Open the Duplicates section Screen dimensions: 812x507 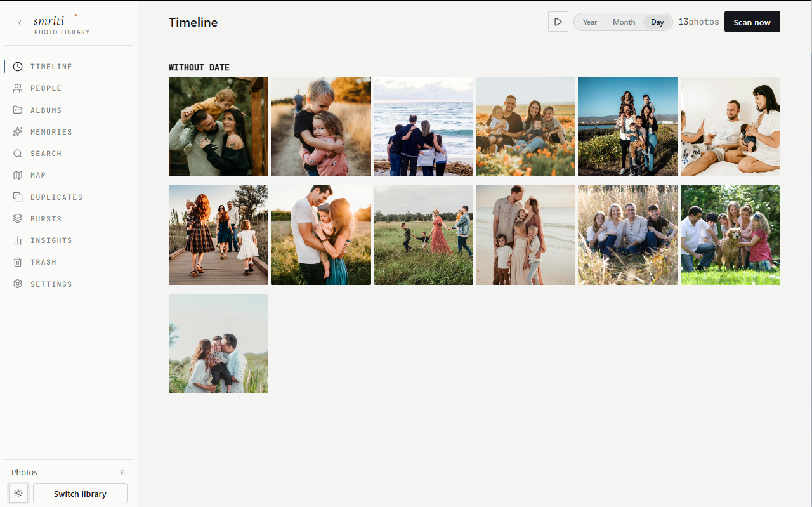[x=56, y=197]
